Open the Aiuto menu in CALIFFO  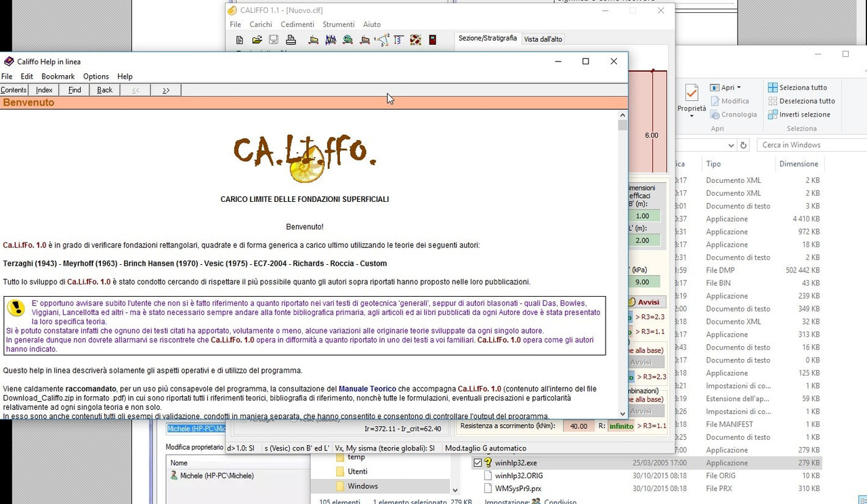[x=372, y=24]
